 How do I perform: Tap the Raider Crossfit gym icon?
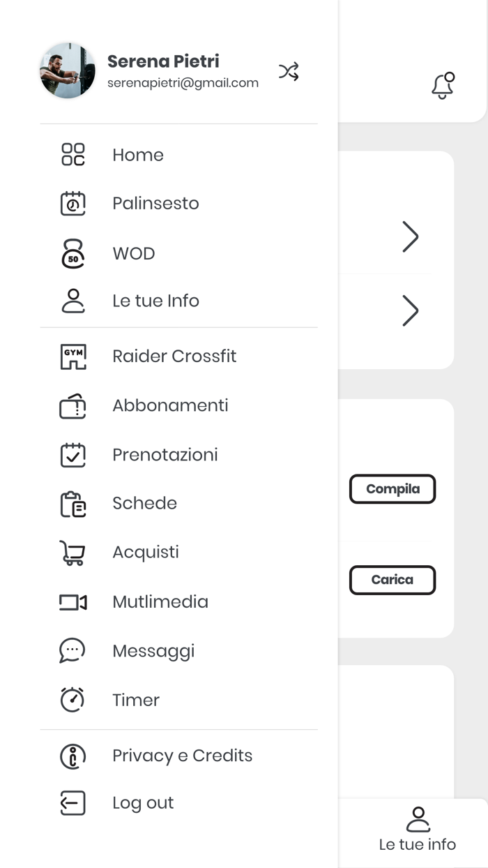[73, 357]
